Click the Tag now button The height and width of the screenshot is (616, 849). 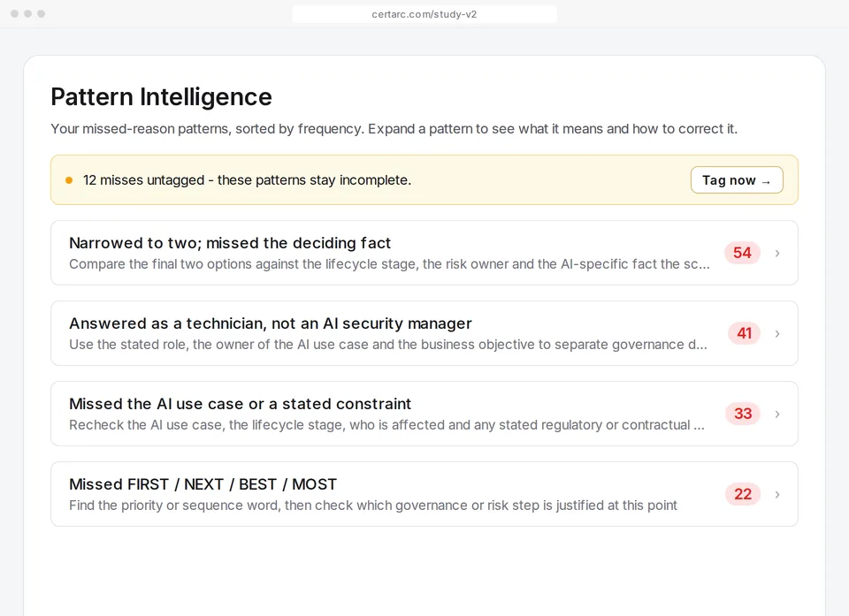click(x=737, y=179)
